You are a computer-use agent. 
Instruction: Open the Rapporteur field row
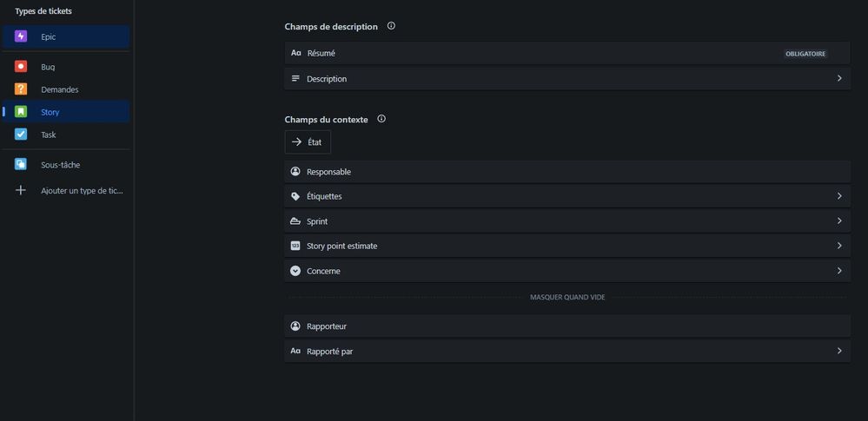click(567, 326)
